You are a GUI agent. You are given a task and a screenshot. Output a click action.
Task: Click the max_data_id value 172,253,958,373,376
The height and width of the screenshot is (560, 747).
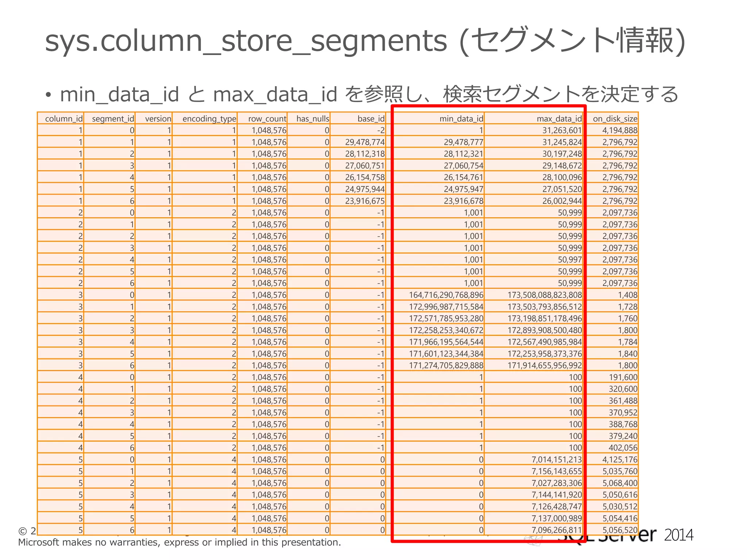tap(545, 354)
